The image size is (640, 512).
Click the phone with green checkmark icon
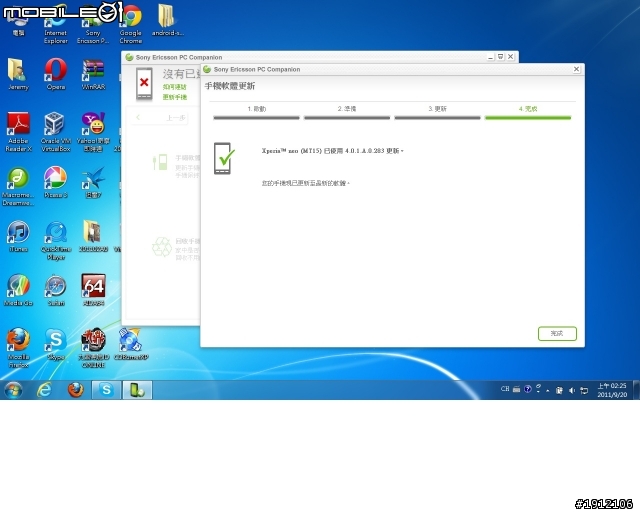[x=224, y=158]
